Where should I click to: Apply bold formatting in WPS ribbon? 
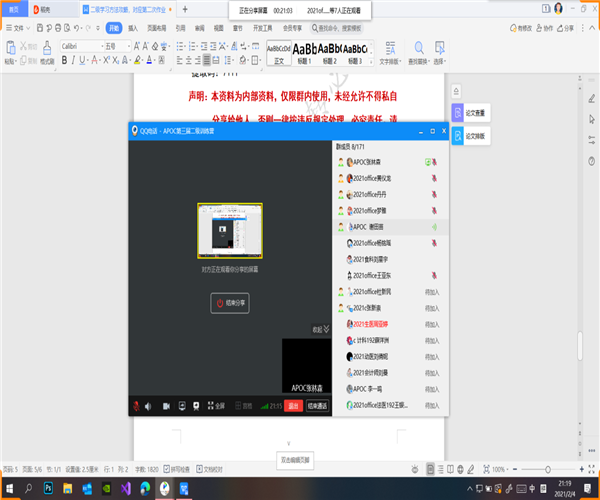[65, 60]
